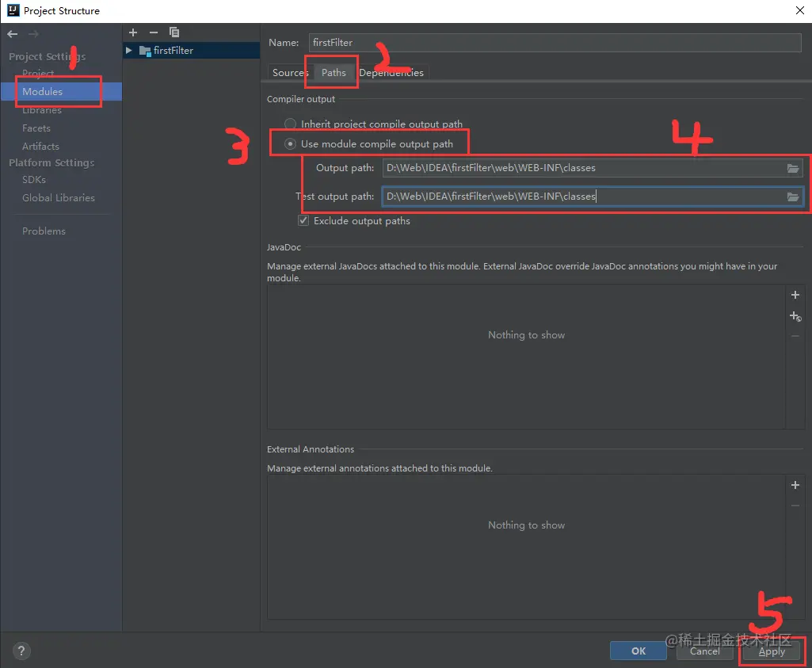Image resolution: width=812 pixels, height=668 pixels.
Task: Open Artifacts settings section
Action: click(x=40, y=146)
